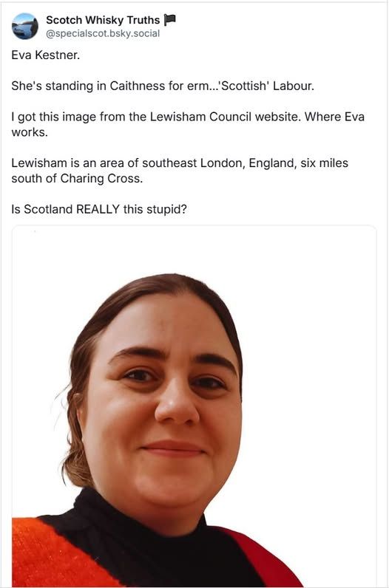The width and height of the screenshot is (389, 588).
Task: Click the "Eva Kestner." opening line
Action: [45, 55]
